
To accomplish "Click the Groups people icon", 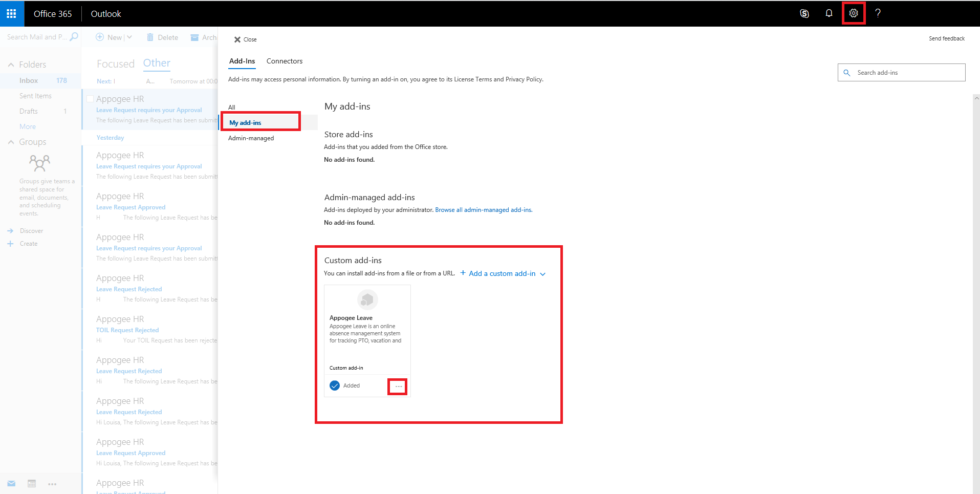I will (x=40, y=163).
